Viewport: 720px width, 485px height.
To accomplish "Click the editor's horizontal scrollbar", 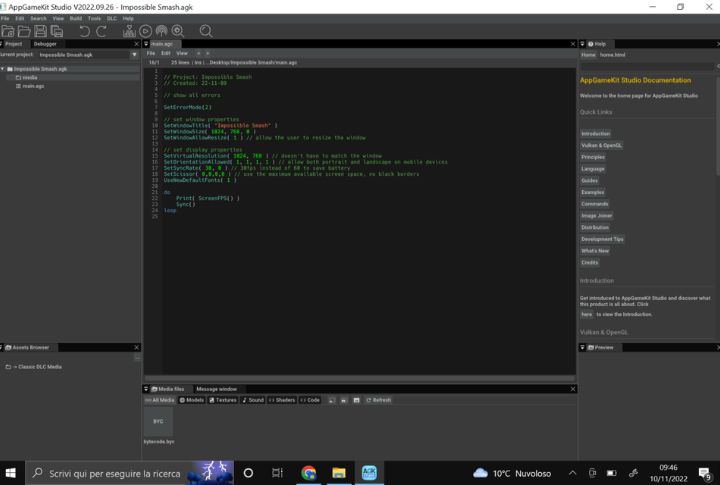I will pyautogui.click(x=358, y=377).
